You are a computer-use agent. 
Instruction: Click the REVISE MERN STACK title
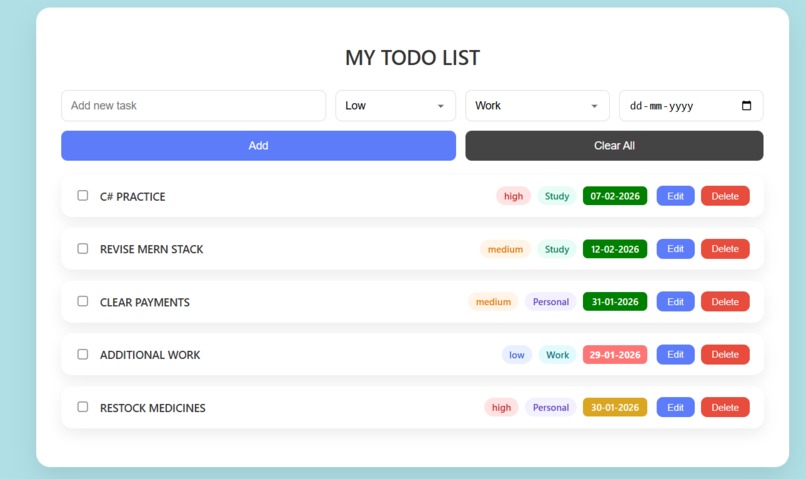152,249
